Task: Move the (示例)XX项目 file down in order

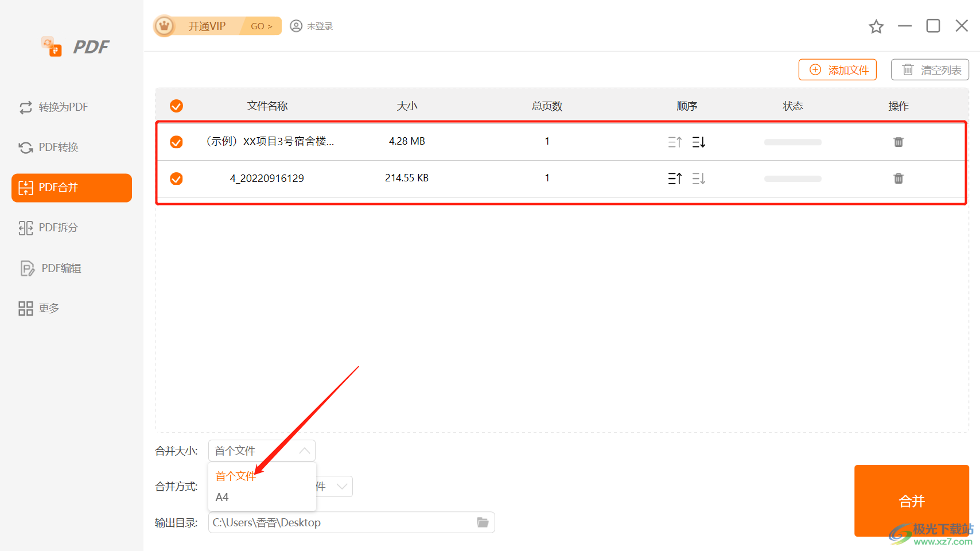Action: [699, 142]
